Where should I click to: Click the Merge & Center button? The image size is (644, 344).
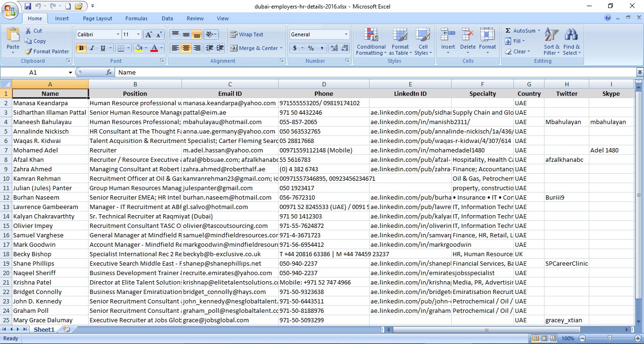[x=254, y=48]
